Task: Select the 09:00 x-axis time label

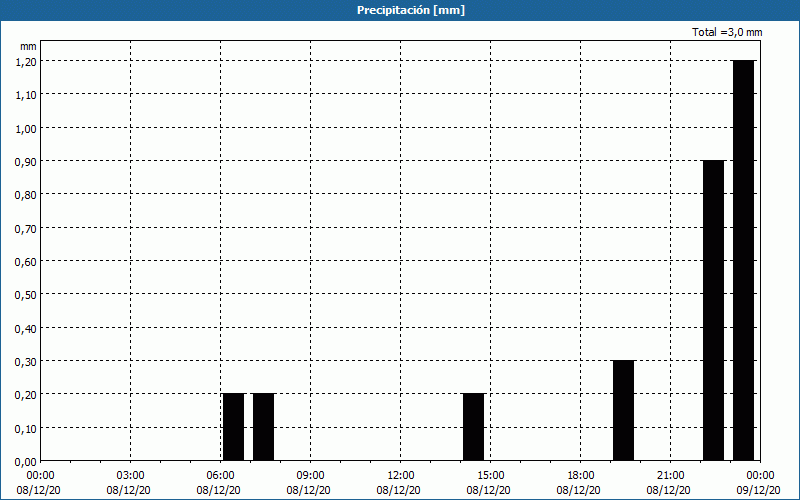Action: [x=310, y=476]
